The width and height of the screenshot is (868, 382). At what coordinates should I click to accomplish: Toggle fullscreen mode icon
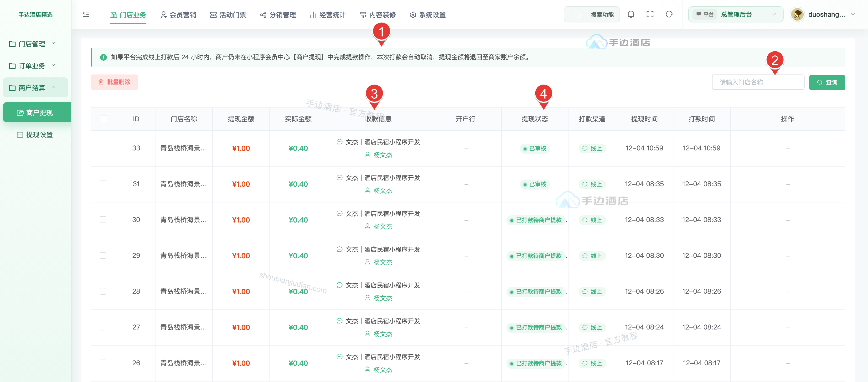[650, 15]
